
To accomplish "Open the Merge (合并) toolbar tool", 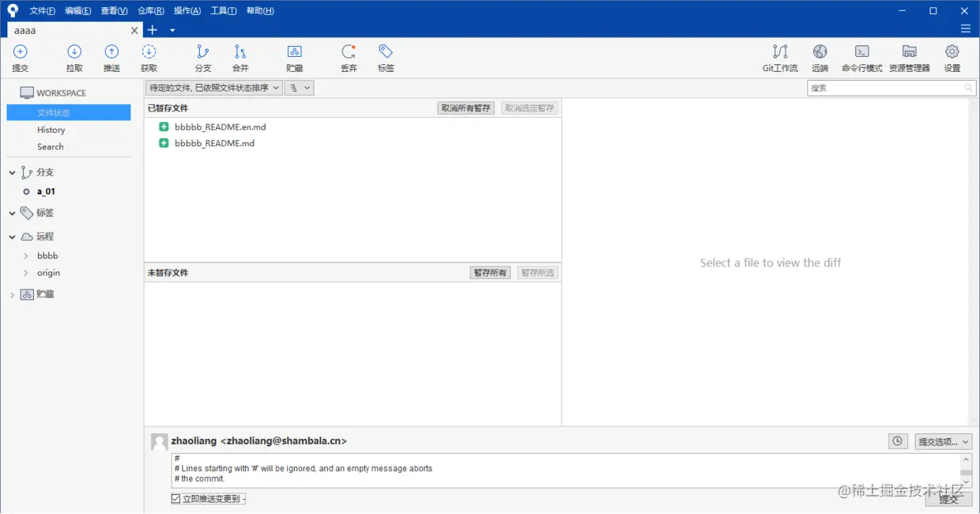I will coord(240,51).
